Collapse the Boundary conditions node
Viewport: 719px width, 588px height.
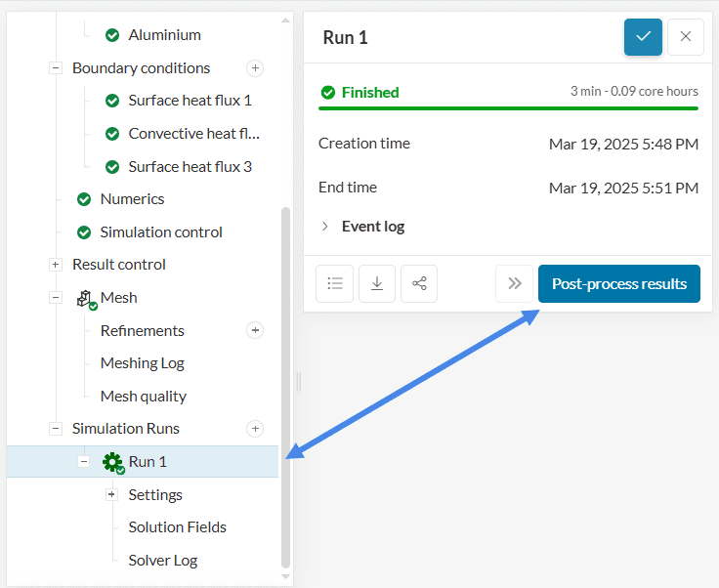point(56,68)
